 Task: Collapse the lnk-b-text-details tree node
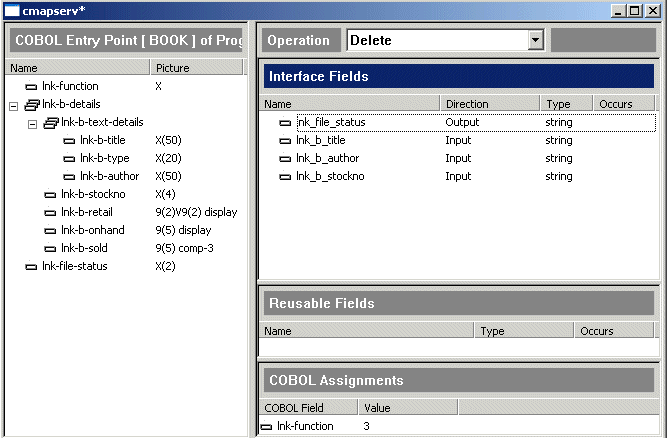coord(32,123)
